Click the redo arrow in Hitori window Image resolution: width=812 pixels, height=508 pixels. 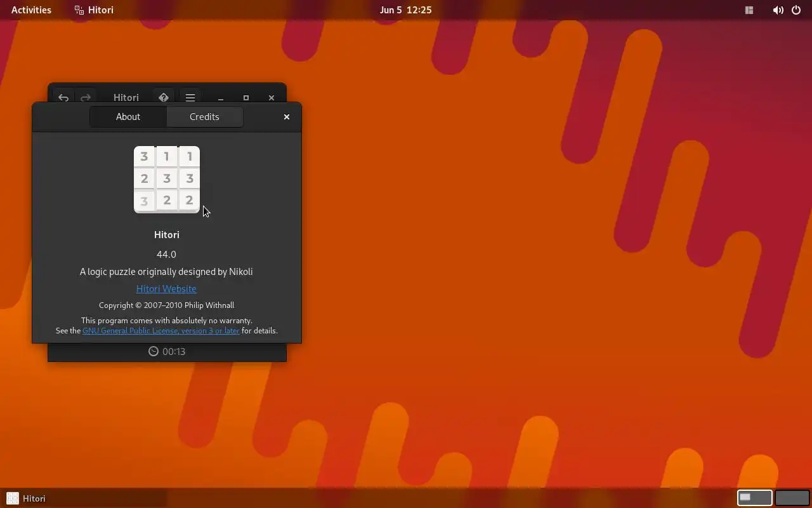[x=86, y=98]
